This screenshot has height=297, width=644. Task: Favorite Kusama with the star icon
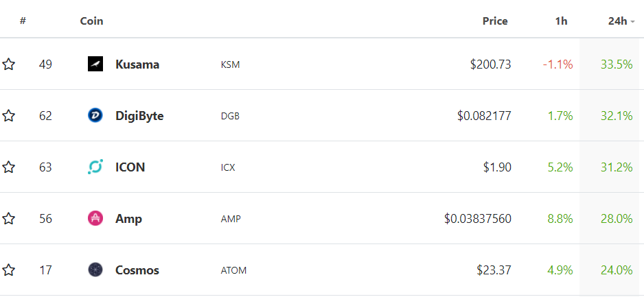(x=9, y=64)
